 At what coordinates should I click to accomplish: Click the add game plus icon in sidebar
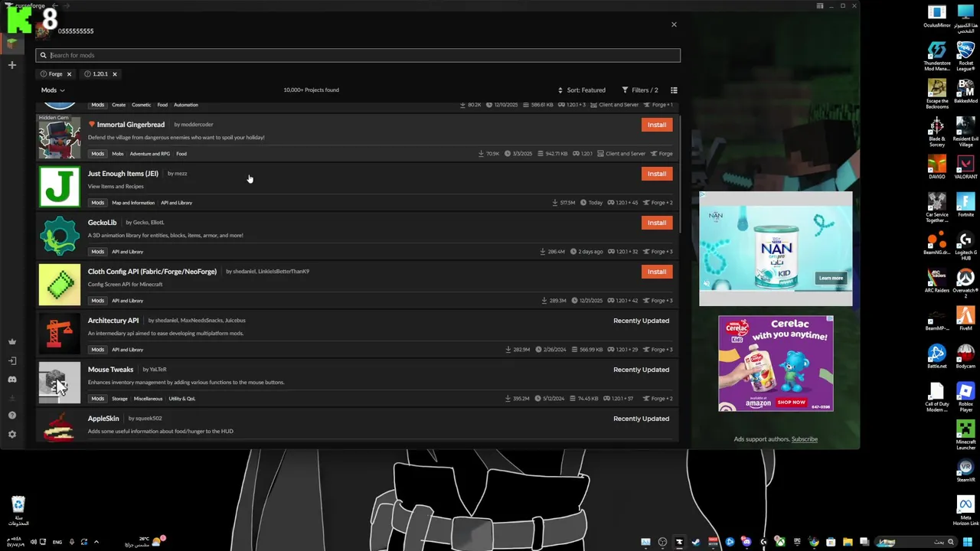point(11,65)
